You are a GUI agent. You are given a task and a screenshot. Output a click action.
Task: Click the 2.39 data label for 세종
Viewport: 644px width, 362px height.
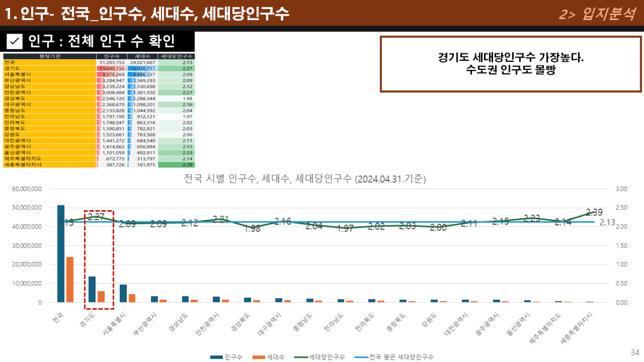(x=594, y=212)
